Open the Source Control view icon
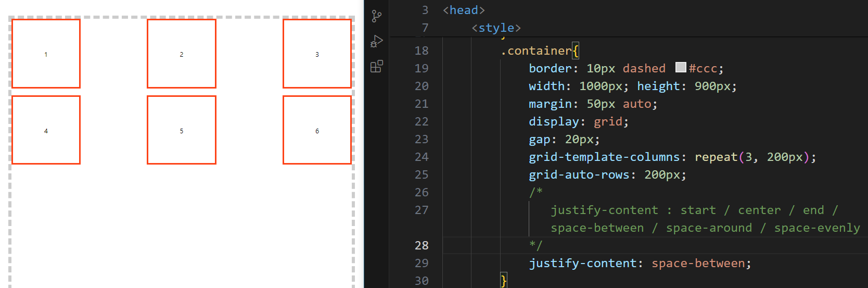The image size is (868, 288). tap(377, 16)
